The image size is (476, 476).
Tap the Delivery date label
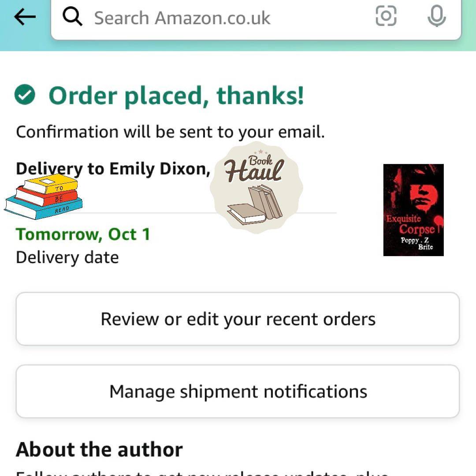coord(67,257)
